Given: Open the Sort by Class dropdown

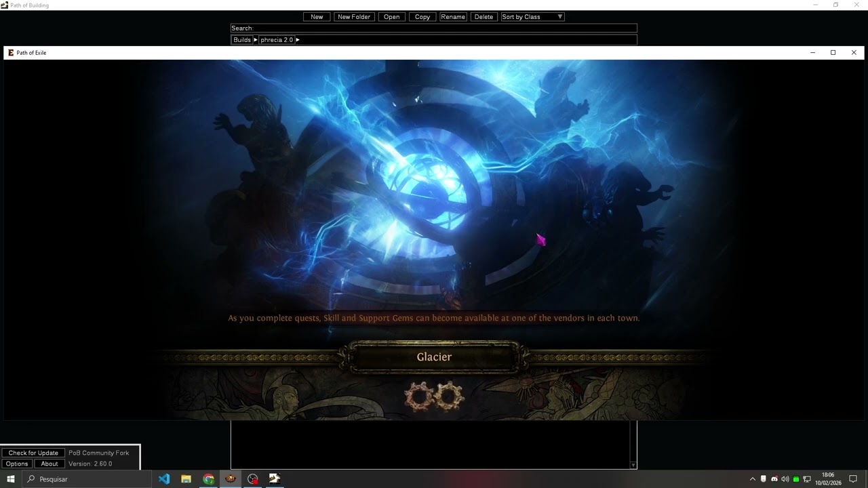Looking at the screenshot, I should [x=532, y=17].
